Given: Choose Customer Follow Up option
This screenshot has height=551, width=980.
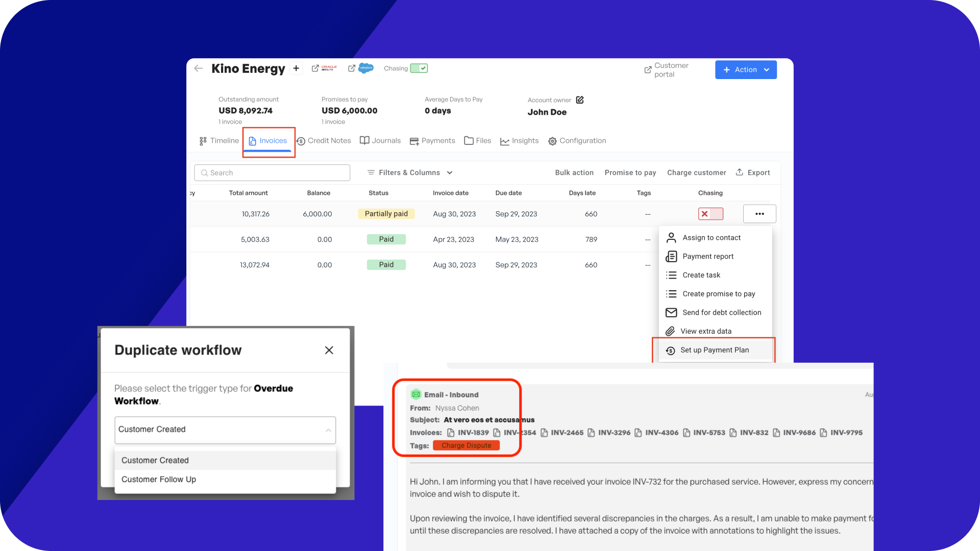Looking at the screenshot, I should [x=159, y=480].
